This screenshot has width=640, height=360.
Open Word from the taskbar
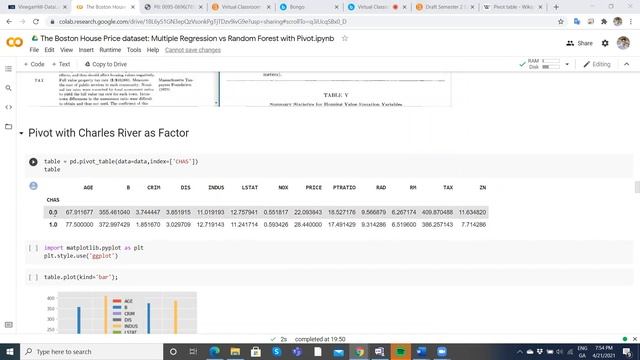(421, 351)
